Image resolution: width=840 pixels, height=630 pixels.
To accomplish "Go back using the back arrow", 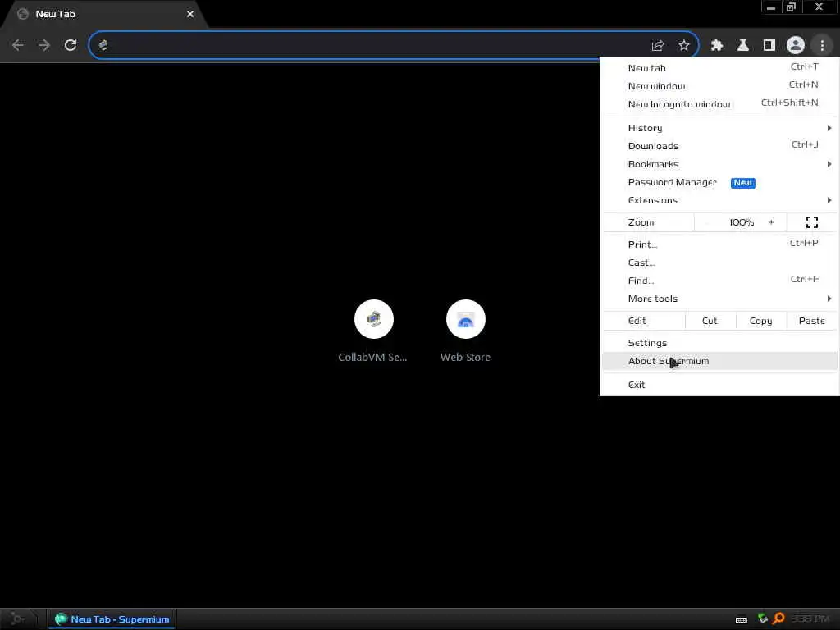I will 18,45.
